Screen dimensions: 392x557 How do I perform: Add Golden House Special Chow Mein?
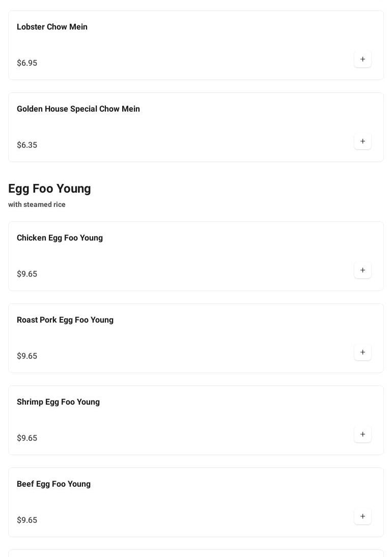click(362, 141)
